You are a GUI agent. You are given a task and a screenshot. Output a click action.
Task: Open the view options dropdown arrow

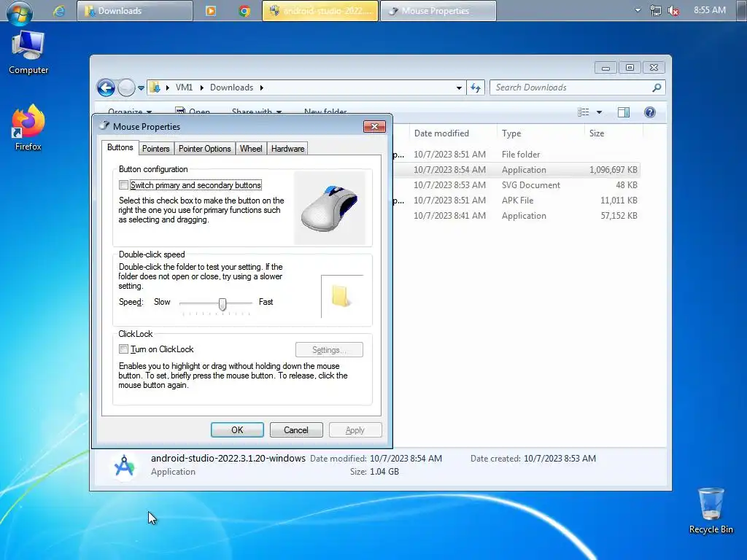[600, 112]
